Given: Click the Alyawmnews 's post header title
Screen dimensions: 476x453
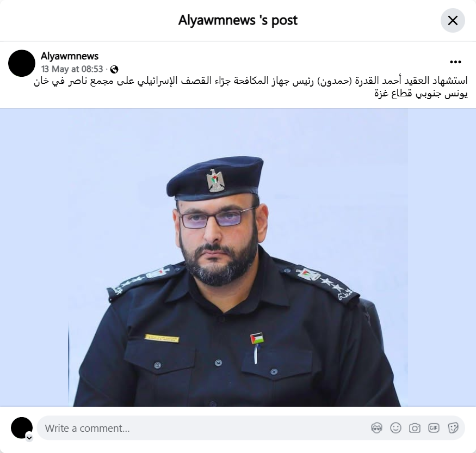Looking at the screenshot, I should (x=238, y=20).
